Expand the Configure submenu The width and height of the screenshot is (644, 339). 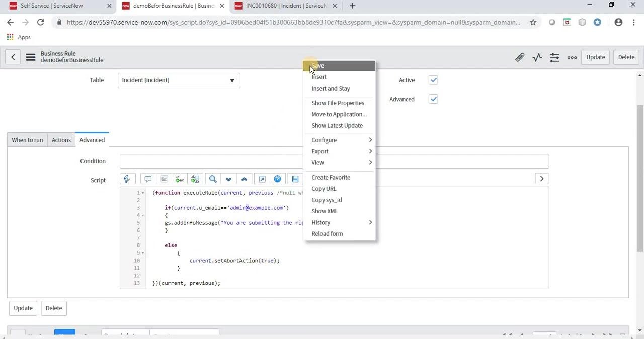click(x=340, y=140)
